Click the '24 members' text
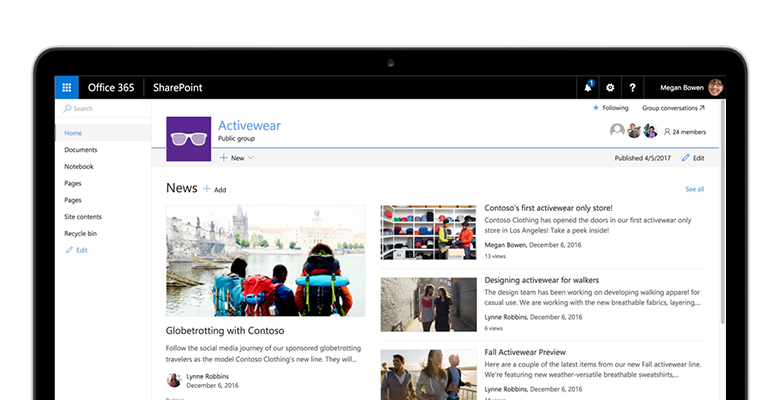 point(689,132)
